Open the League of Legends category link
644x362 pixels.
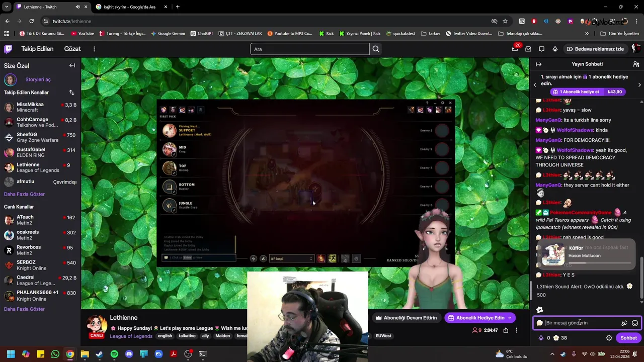click(131, 336)
